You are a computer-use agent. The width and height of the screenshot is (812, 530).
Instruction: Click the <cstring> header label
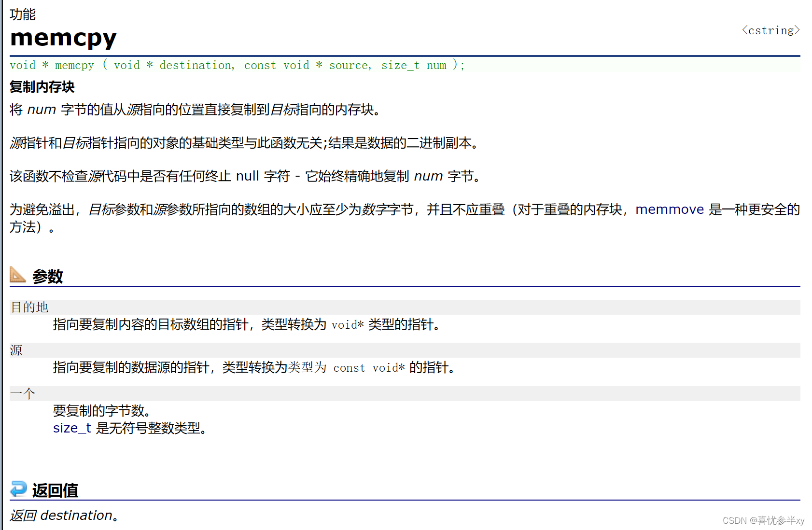770,30
